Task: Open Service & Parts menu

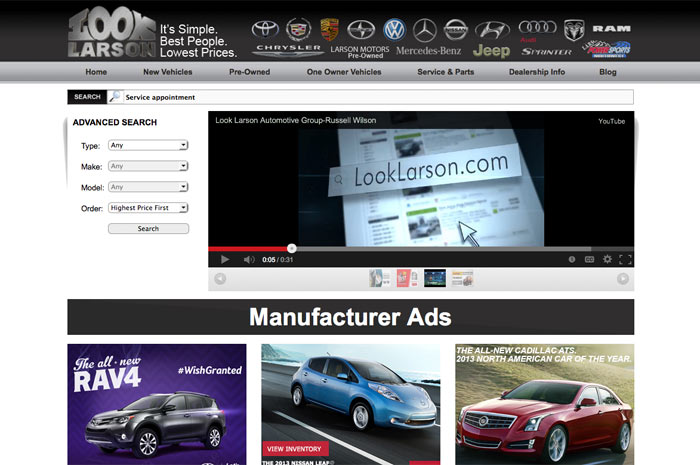Action: [x=446, y=72]
